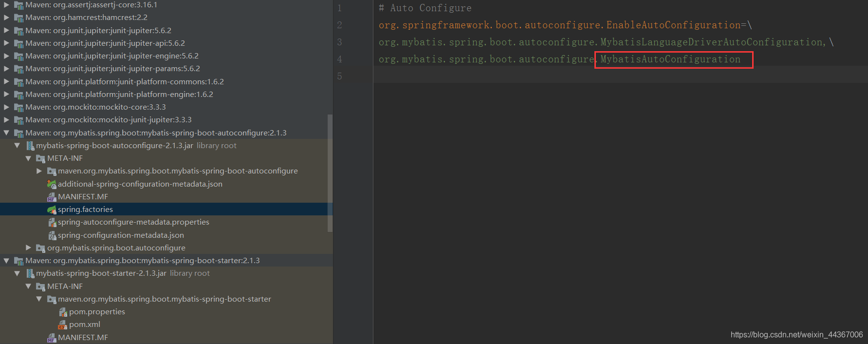Expand the Maven junit-jupiter:5.6.2 library
Image resolution: width=868 pixels, height=344 pixels.
[x=6, y=30]
